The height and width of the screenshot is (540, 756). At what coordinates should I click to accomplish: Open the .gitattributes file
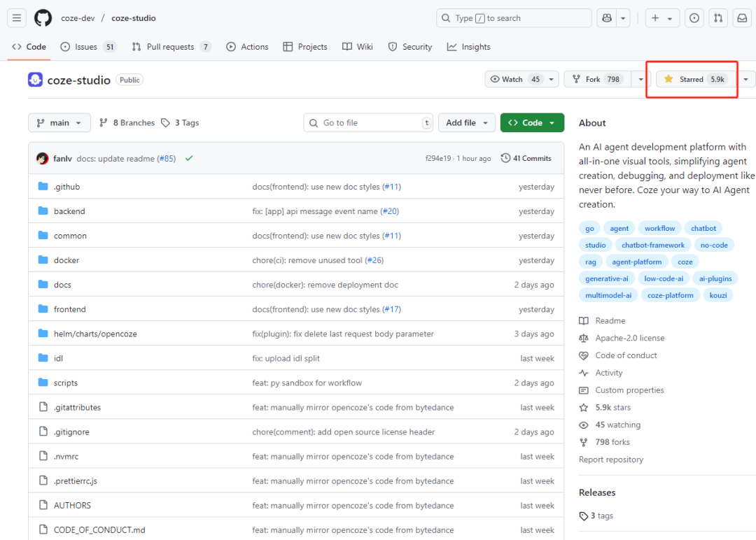(x=77, y=408)
